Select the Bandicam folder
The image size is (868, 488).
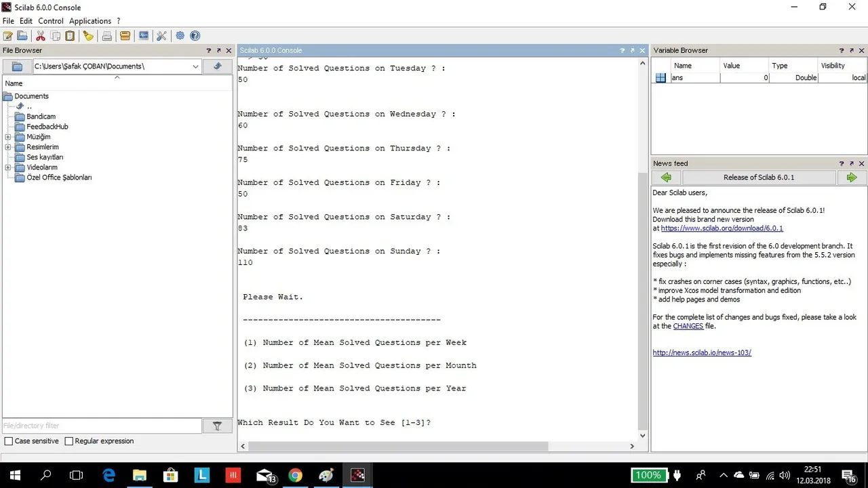(41, 117)
